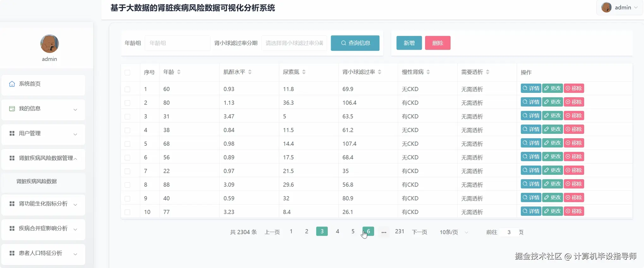644x268 pixels.
Task: Sort the table by 肌酐水平 column
Action: [x=250, y=72]
